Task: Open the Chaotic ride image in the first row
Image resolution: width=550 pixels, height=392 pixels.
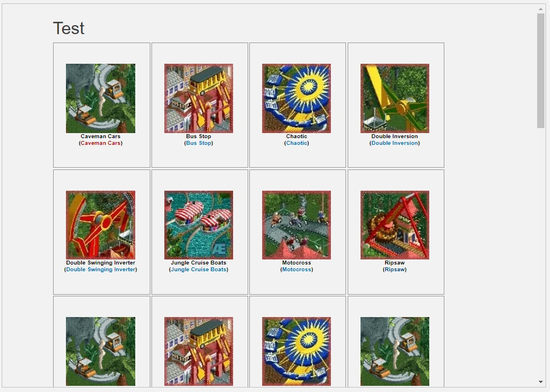Action: [296, 98]
